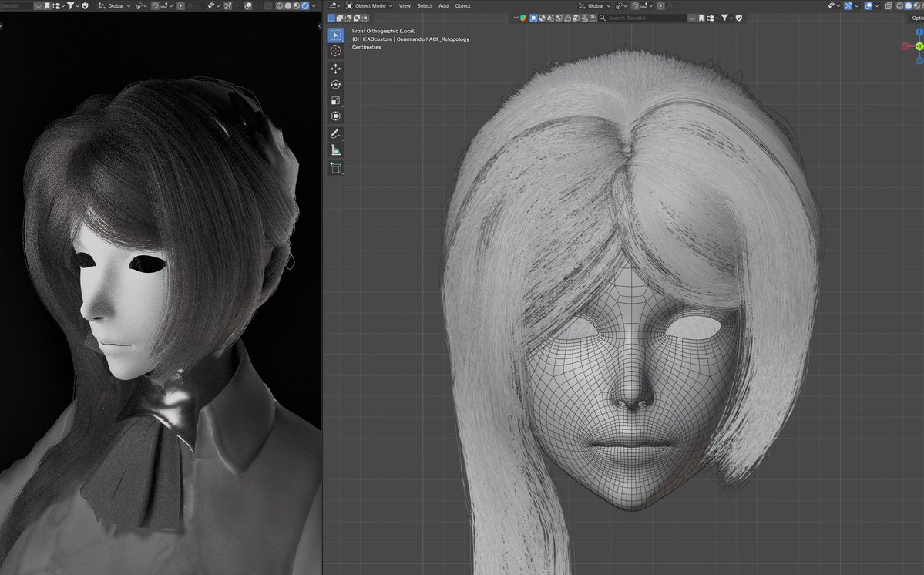Open the Select menu
This screenshot has width=924, height=575.
click(425, 6)
